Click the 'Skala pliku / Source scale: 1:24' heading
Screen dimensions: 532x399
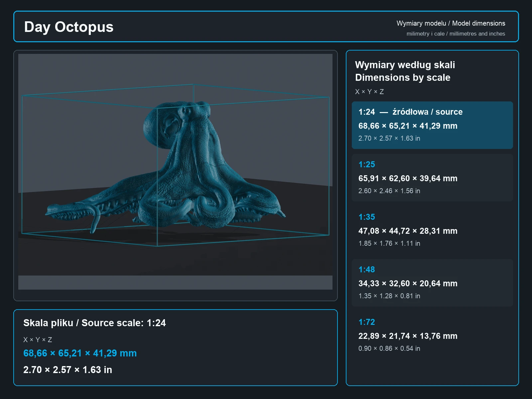[94, 323]
